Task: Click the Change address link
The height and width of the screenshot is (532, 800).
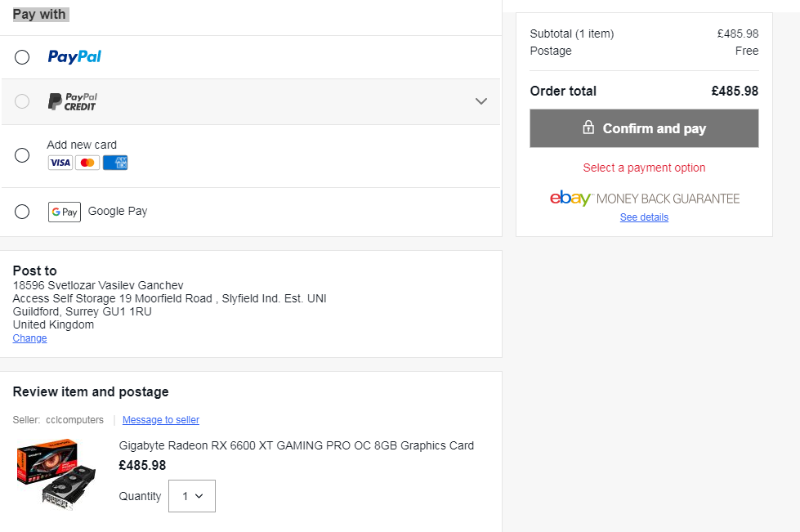Action: pyautogui.click(x=29, y=338)
